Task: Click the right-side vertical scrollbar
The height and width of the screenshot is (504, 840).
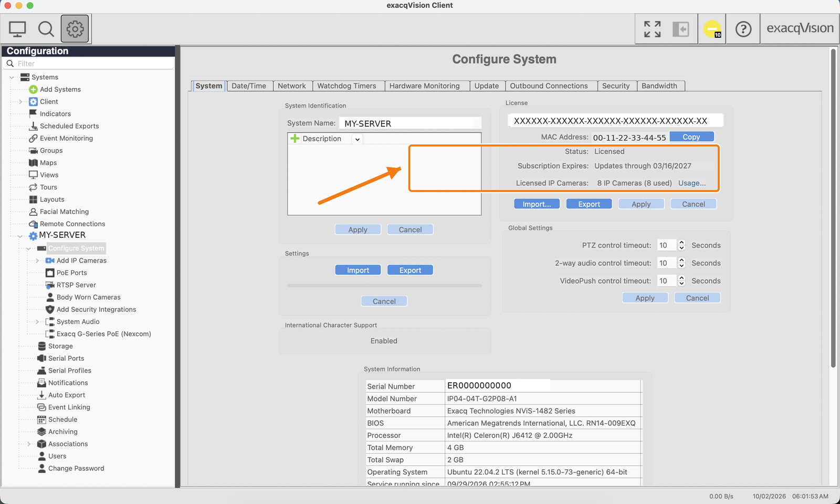Action: (x=833, y=208)
